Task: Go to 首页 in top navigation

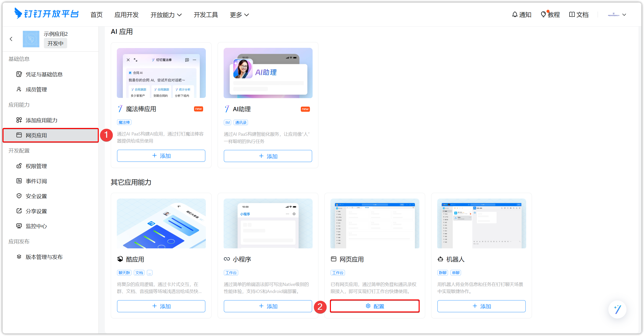Action: click(97, 15)
